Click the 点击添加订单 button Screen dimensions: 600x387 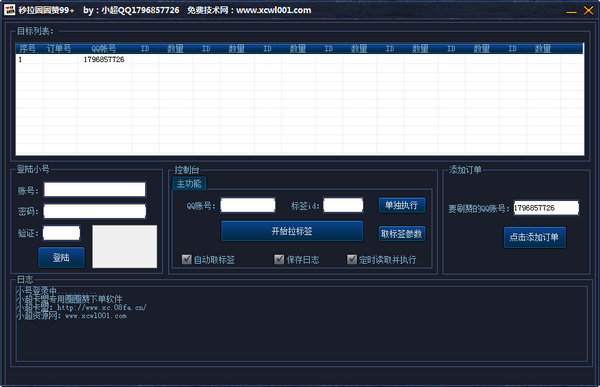(535, 237)
